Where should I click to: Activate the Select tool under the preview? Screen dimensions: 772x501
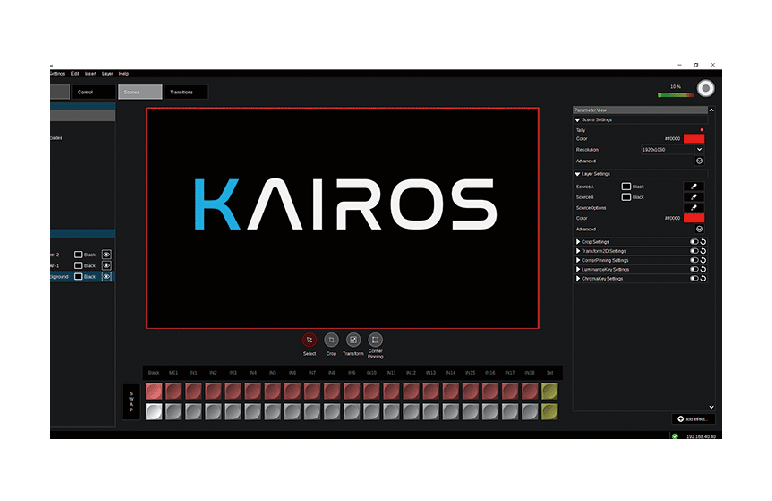(x=309, y=340)
